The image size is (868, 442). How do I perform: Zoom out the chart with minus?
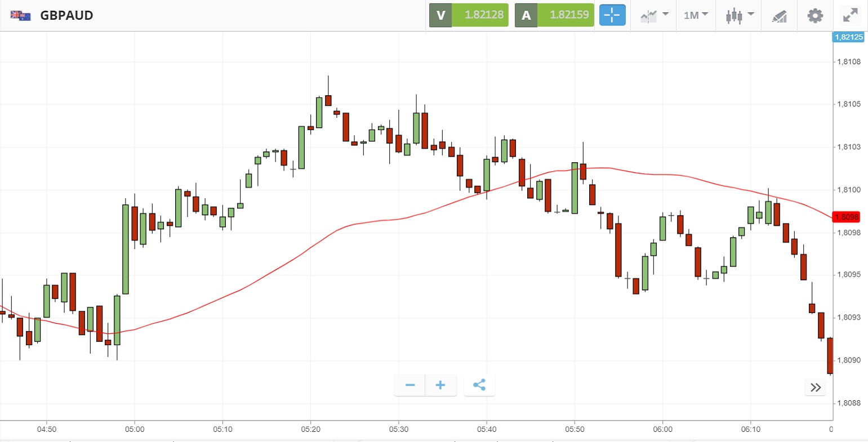410,385
